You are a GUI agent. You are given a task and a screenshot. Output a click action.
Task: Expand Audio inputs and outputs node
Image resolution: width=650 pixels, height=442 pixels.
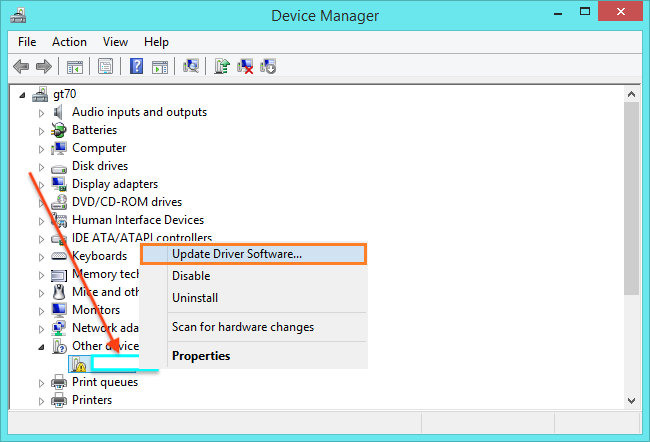(x=41, y=113)
